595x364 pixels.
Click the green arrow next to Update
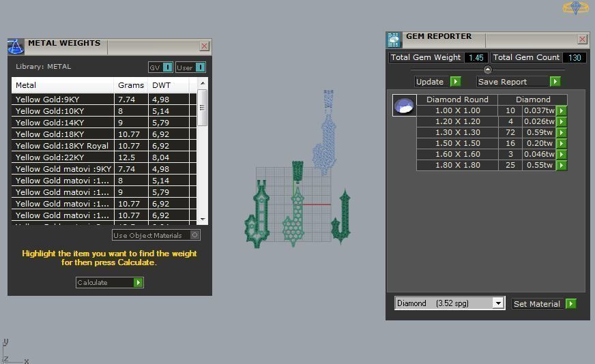tap(455, 82)
